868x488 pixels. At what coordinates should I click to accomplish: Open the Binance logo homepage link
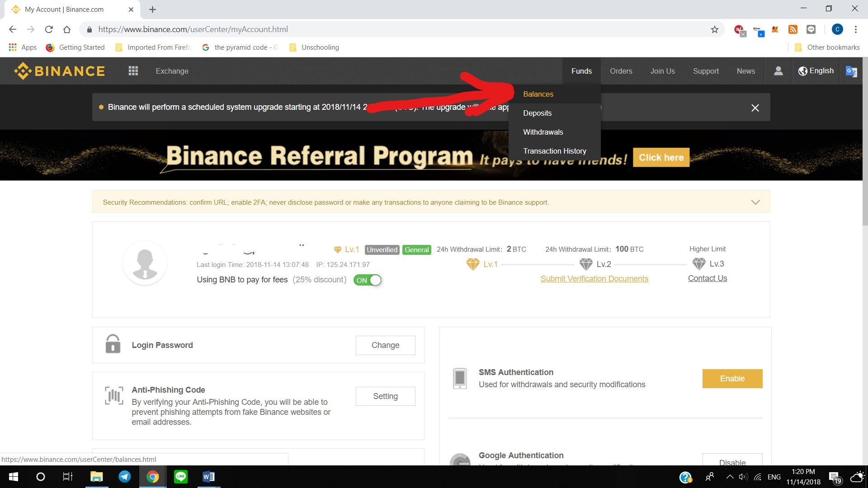pos(59,71)
